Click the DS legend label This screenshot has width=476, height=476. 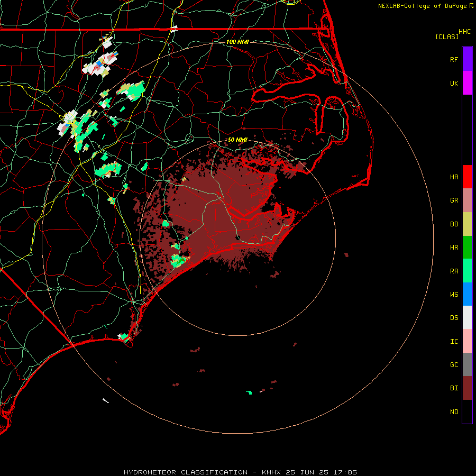click(x=454, y=318)
